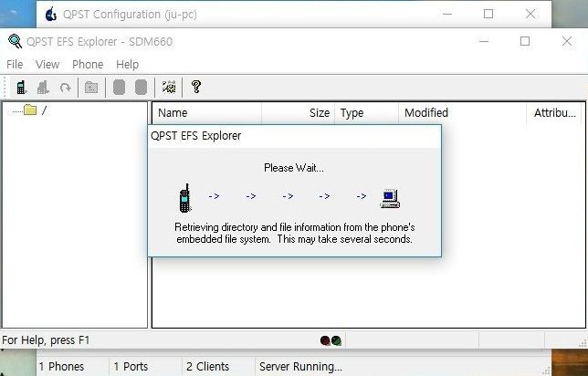The height and width of the screenshot is (376, 588).
Task: Click '2 Clients' in QPST Configuration status bar
Action: point(207,366)
